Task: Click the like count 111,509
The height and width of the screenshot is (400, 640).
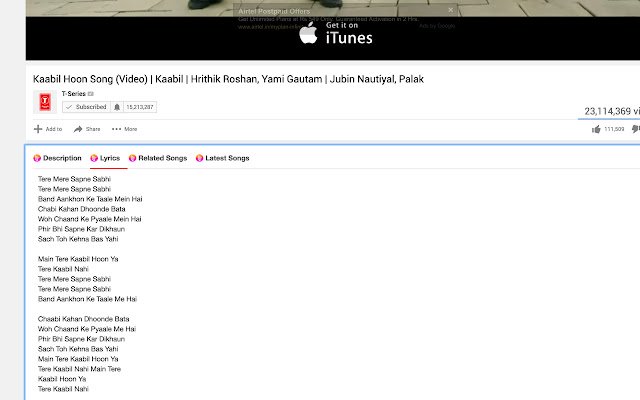Action: coord(614,129)
